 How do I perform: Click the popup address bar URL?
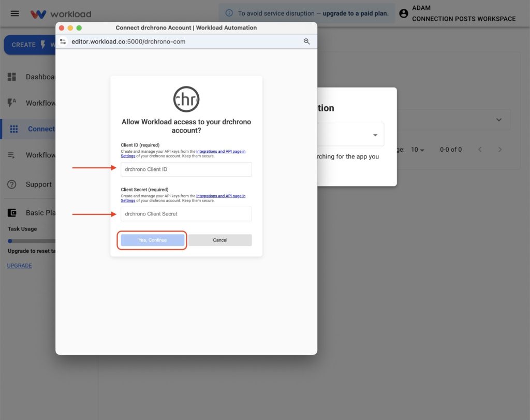tap(128, 41)
